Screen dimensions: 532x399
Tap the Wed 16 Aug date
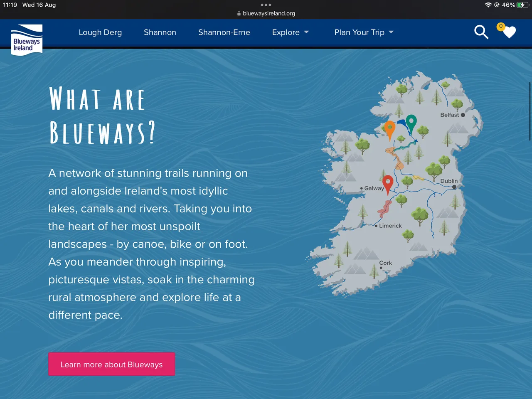pos(39,5)
